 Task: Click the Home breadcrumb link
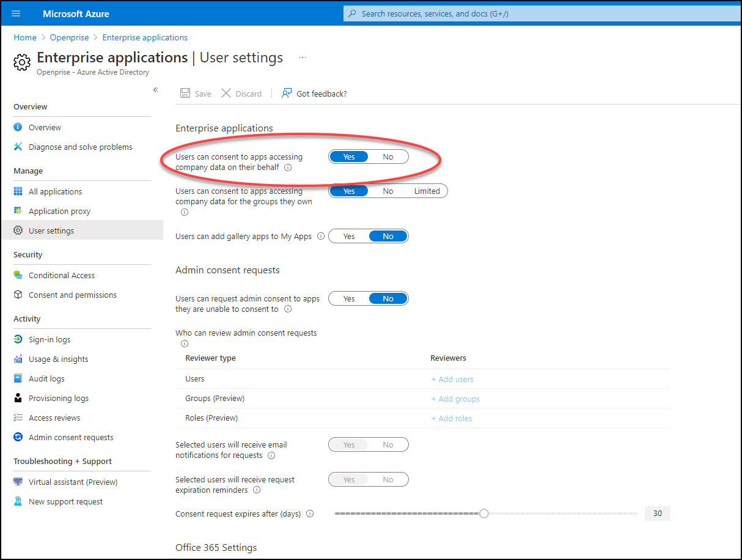[x=25, y=37]
